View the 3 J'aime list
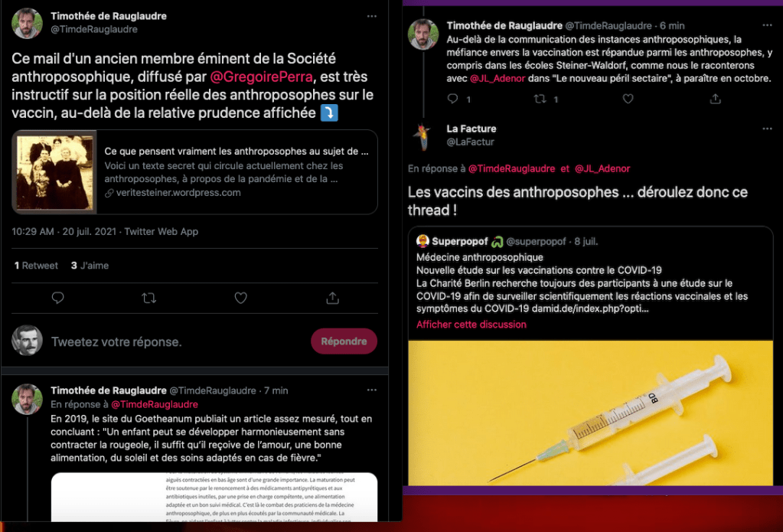The image size is (783, 532). click(90, 266)
